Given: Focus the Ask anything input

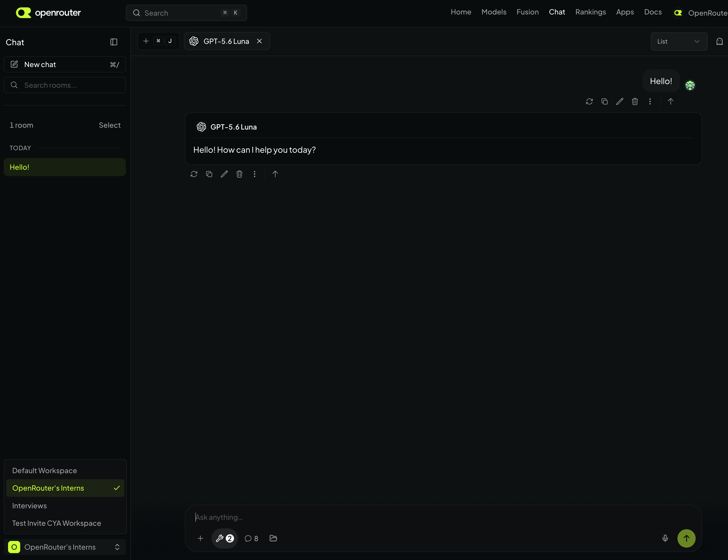Looking at the screenshot, I should point(443,517).
